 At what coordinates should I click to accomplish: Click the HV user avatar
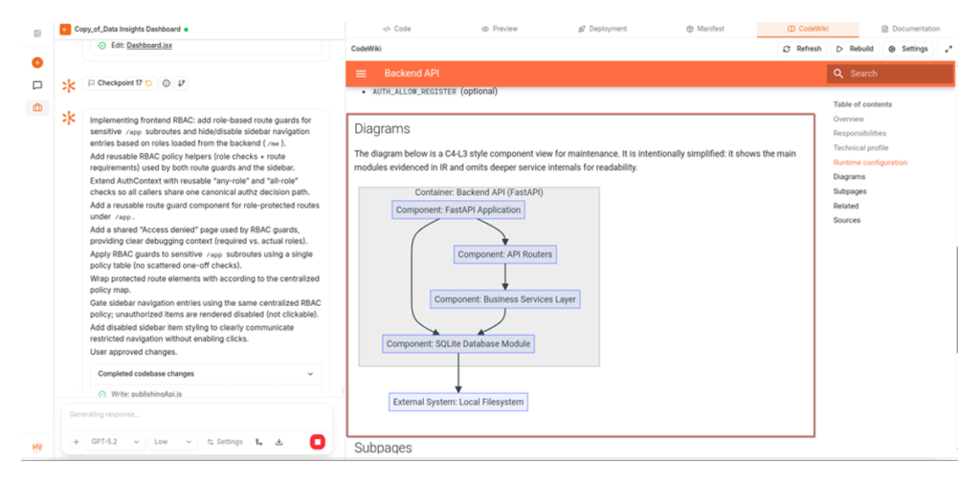click(x=37, y=447)
